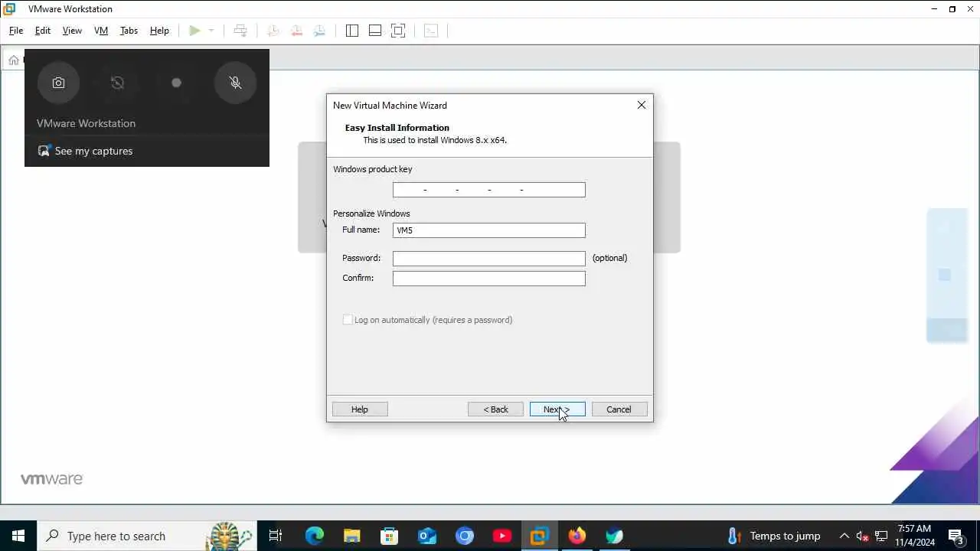980x551 pixels.
Task: Click the network tray icon
Action: 881,536
